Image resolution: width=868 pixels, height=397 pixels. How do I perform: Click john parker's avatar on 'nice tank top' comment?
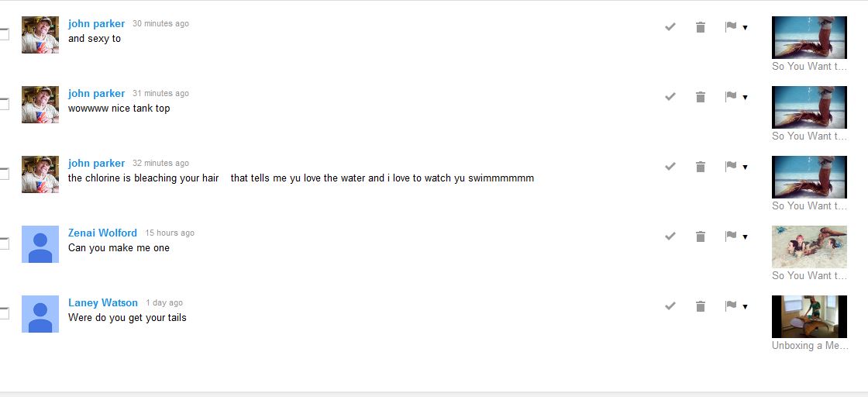40,105
